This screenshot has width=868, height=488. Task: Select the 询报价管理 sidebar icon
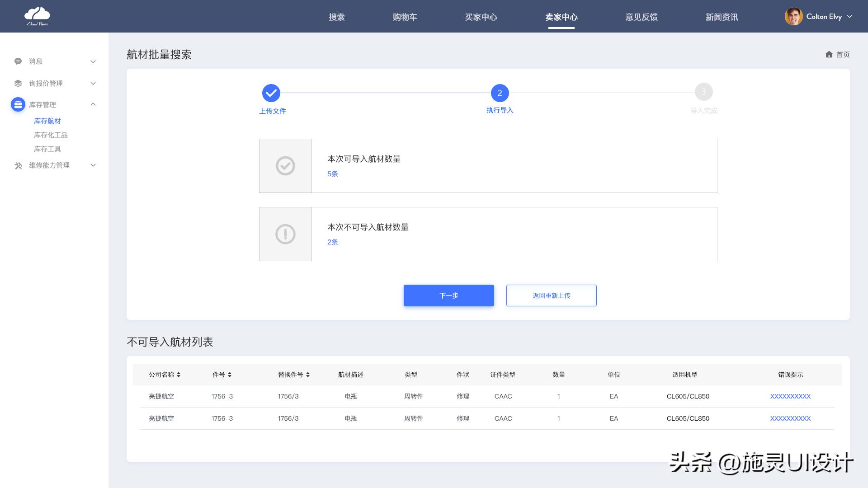point(18,83)
